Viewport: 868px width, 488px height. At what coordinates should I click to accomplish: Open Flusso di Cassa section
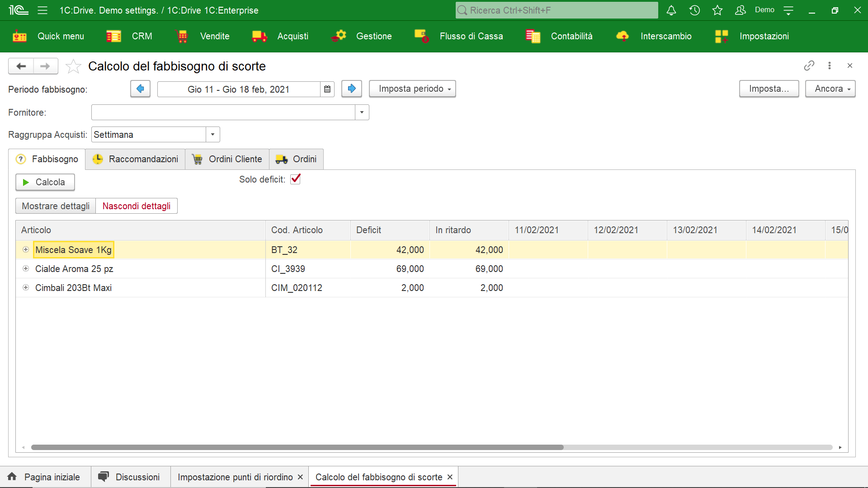[459, 36]
